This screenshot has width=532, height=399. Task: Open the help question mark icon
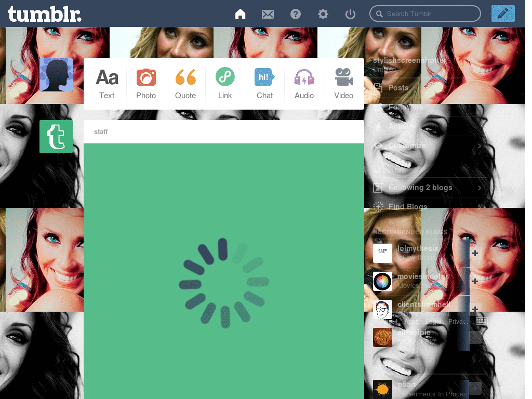296,14
